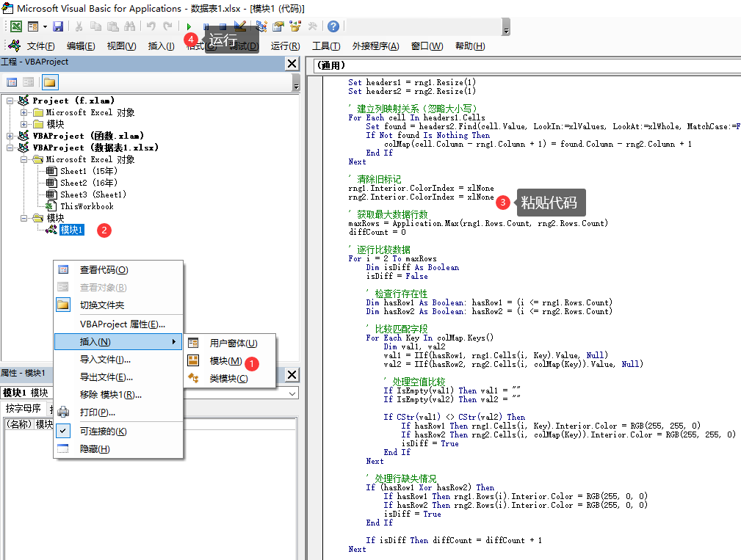Open the 外接程序(A) menu
This screenshot has width=741, height=560.
click(376, 46)
